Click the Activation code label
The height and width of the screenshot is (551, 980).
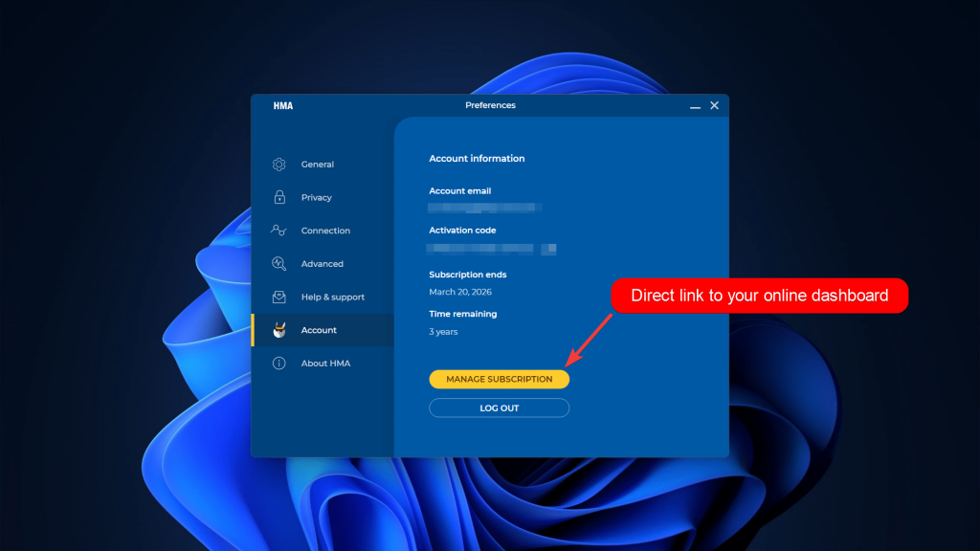tap(462, 230)
